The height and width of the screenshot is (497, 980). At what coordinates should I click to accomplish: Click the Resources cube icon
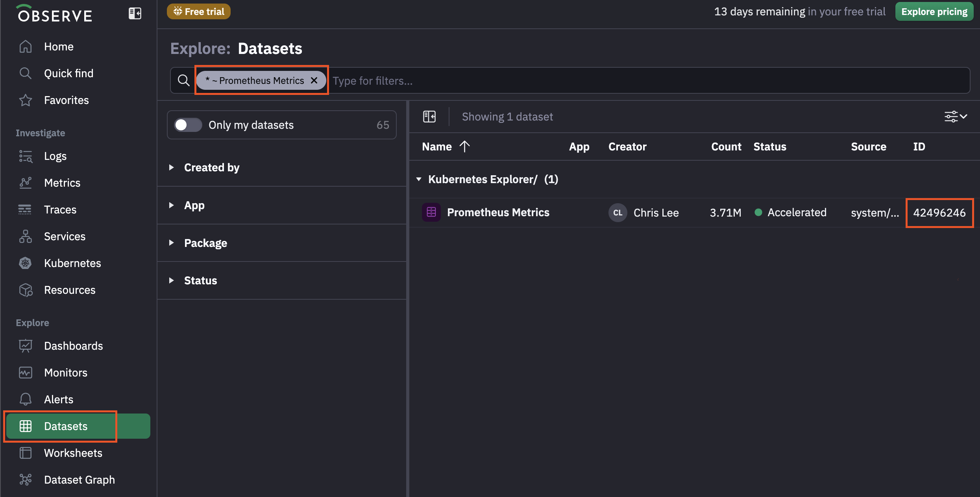26,290
